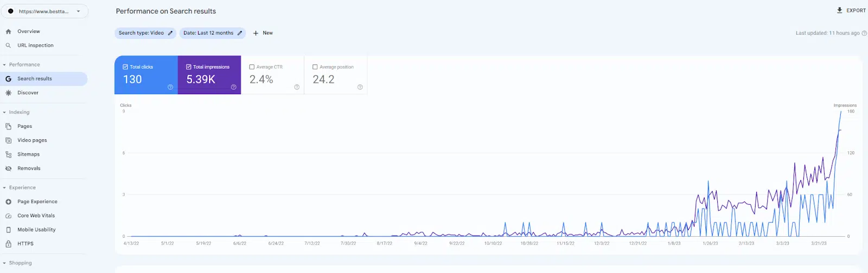Click the Removals eye-slash icon
This screenshot has width=868, height=273.
tap(8, 168)
